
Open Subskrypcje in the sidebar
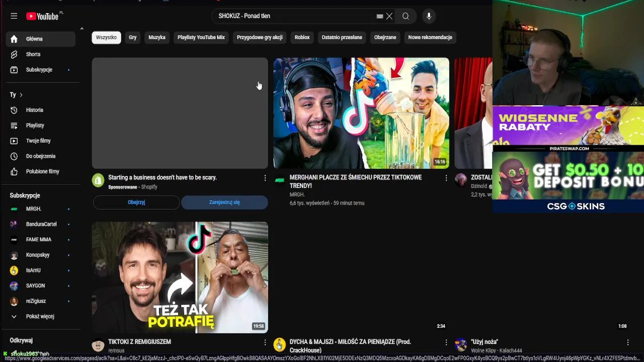pos(41,70)
